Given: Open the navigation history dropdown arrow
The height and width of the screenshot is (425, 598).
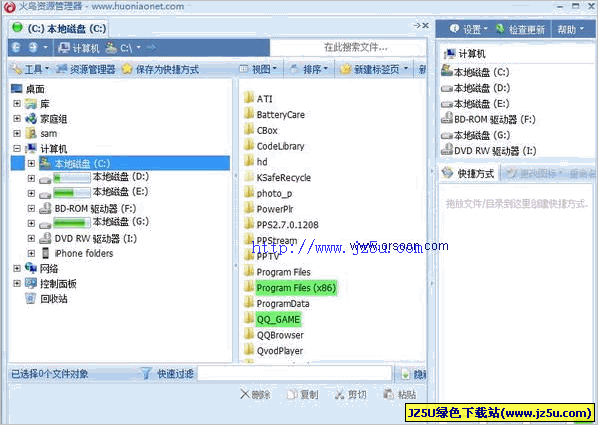Looking at the screenshot, I should tap(45, 48).
